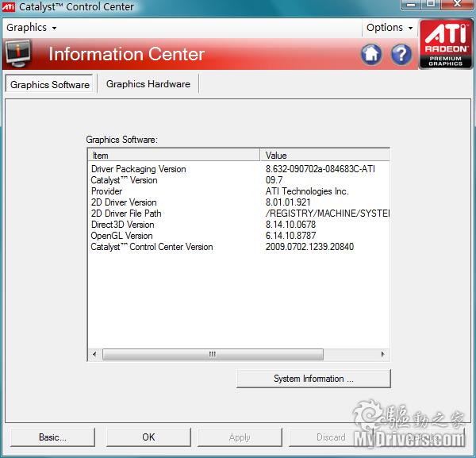Click the Discard button
The height and width of the screenshot is (458, 476).
(x=331, y=437)
